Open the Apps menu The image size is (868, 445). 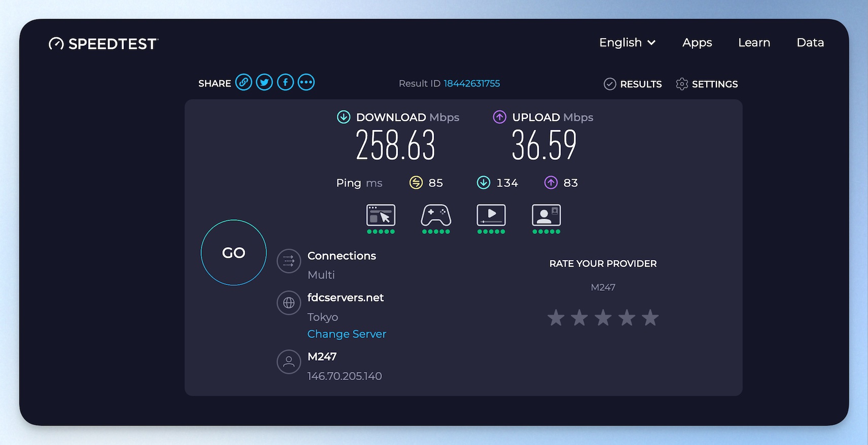(697, 43)
